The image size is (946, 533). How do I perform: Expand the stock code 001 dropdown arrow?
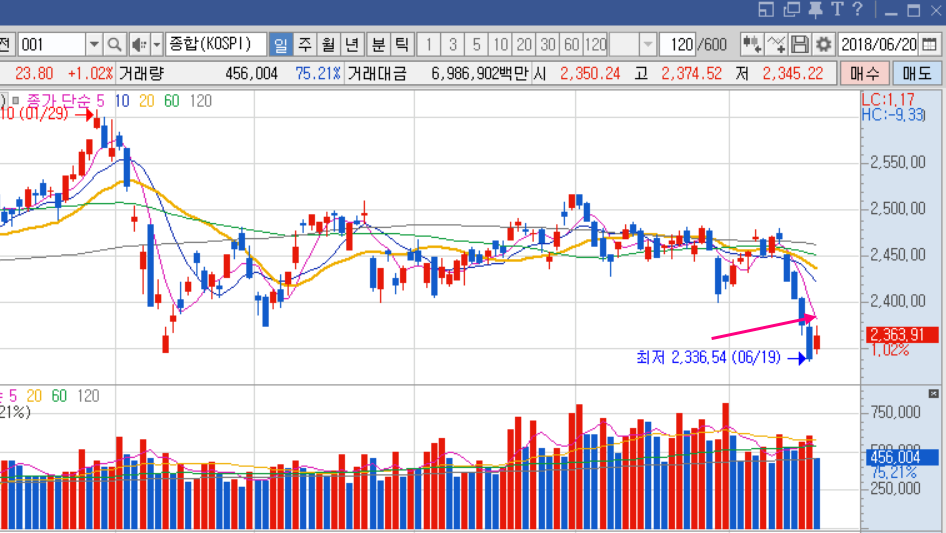point(94,45)
